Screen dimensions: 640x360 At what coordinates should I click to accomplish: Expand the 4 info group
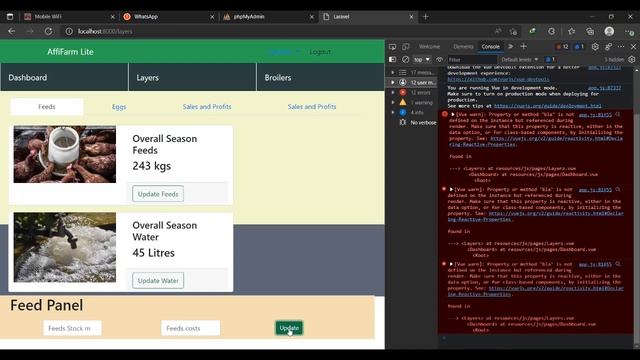393,112
